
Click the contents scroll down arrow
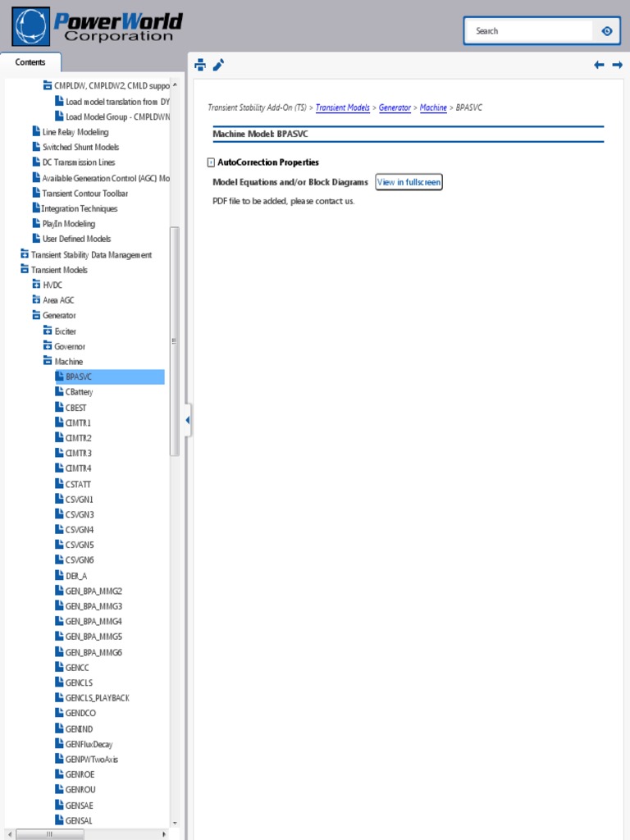coord(175,824)
